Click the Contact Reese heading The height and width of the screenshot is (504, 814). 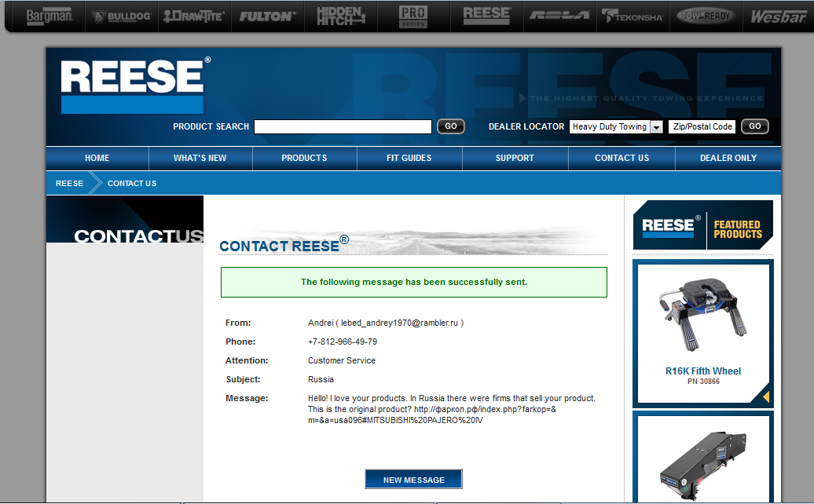tap(284, 244)
